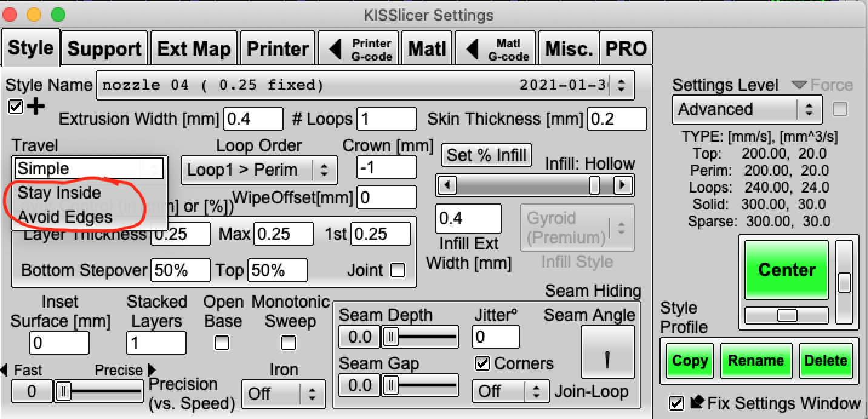This screenshot has height=419, width=868.
Task: Click the Infill Ext Width field
Action: tap(469, 219)
